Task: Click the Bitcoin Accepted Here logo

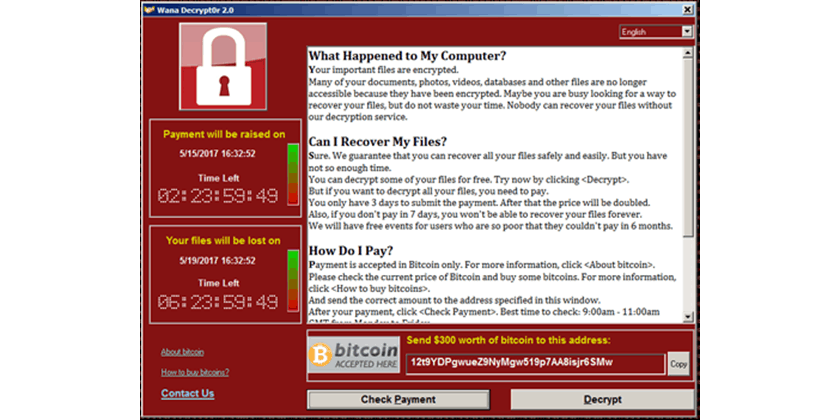Action: (x=354, y=355)
